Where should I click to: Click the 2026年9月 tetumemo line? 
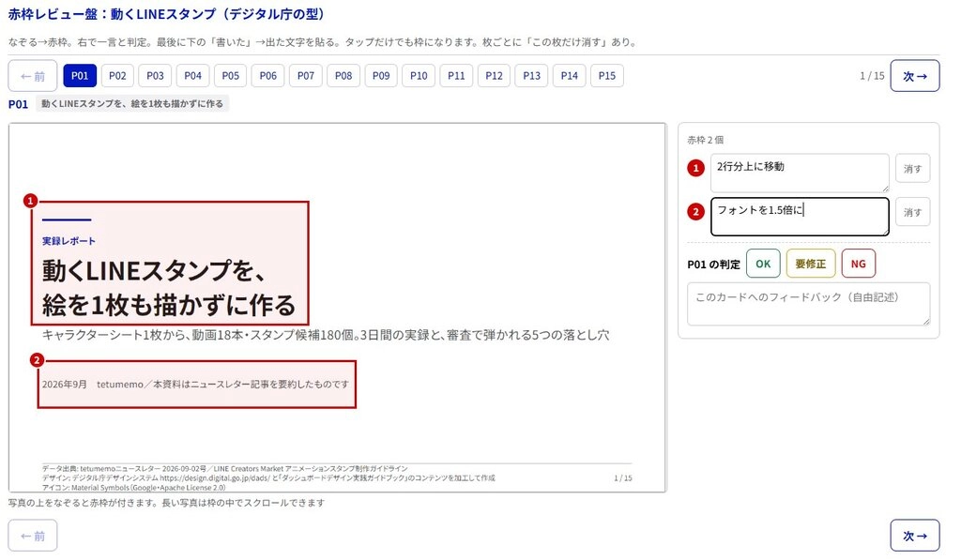click(x=195, y=385)
